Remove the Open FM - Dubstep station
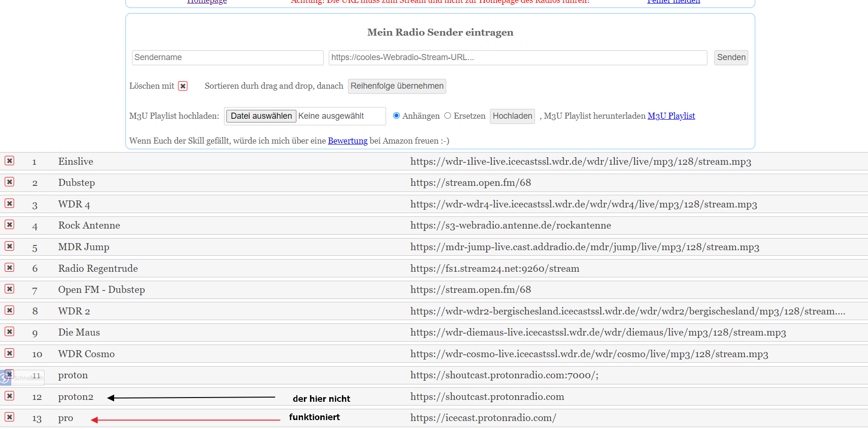868x429 pixels. click(x=9, y=289)
